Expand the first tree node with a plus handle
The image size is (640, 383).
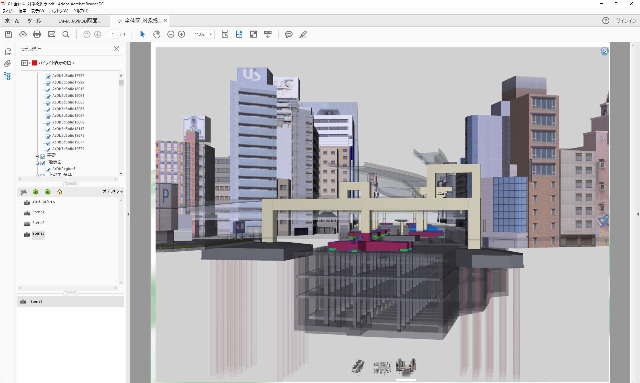click(x=37, y=156)
